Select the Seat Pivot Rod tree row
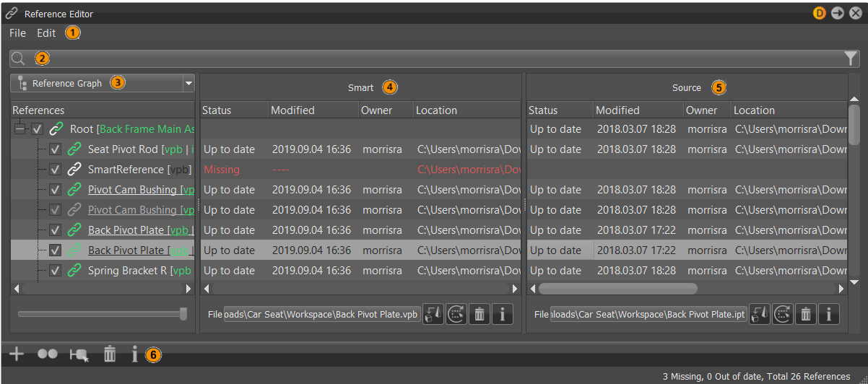The image size is (868, 384). [103, 149]
